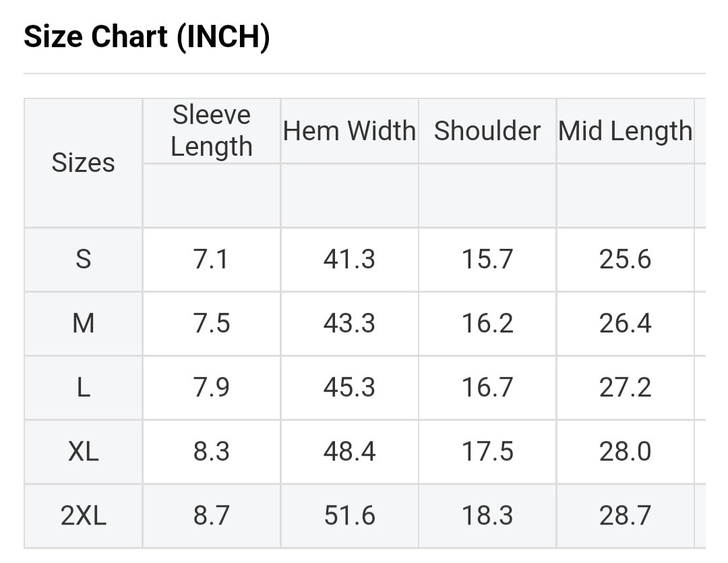Image resolution: width=728 pixels, height=563 pixels.
Task: Select the XL size row label
Action: (83, 451)
